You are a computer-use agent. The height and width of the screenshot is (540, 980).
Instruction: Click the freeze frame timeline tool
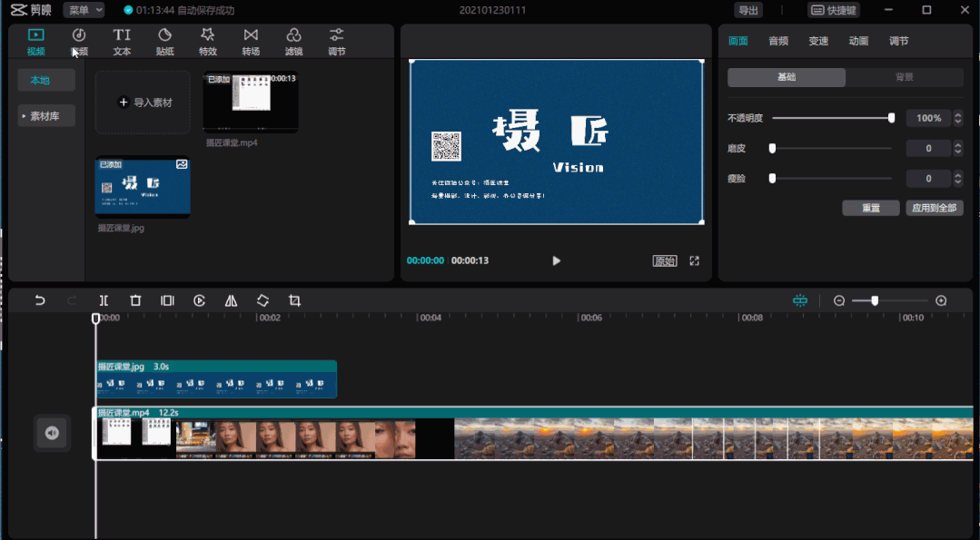(167, 300)
